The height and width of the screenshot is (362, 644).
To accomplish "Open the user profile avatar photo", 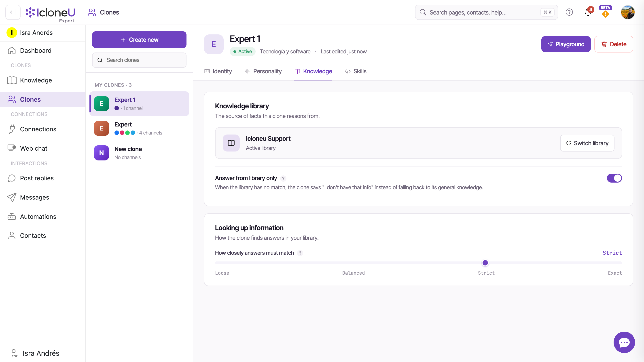I will pyautogui.click(x=627, y=12).
